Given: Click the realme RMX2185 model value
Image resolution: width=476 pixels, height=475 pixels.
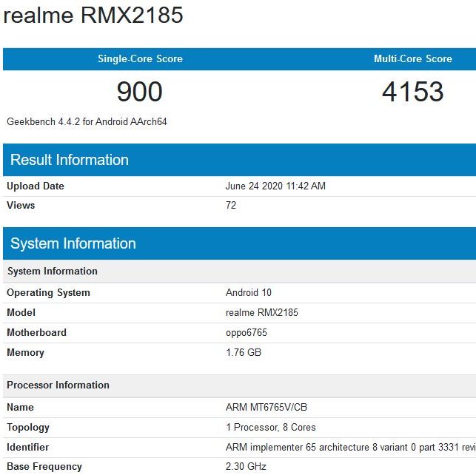Looking at the screenshot, I should coord(261,313).
